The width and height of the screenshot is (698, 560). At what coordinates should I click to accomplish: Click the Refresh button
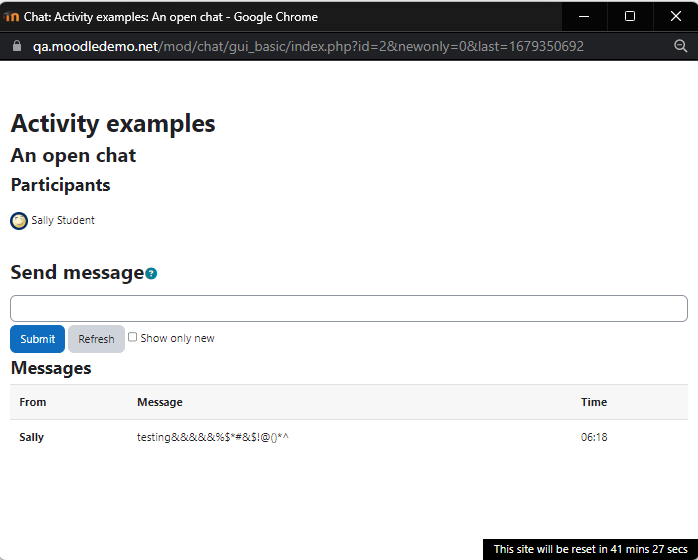click(96, 339)
